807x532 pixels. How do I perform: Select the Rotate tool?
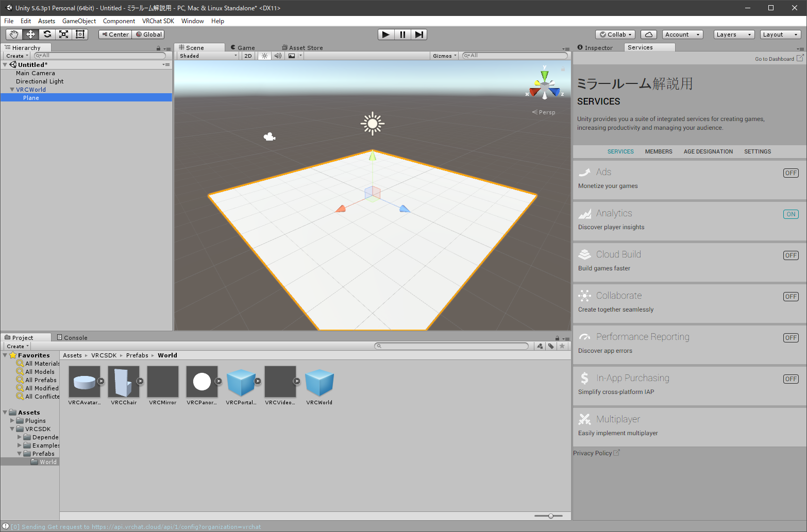tap(47, 35)
